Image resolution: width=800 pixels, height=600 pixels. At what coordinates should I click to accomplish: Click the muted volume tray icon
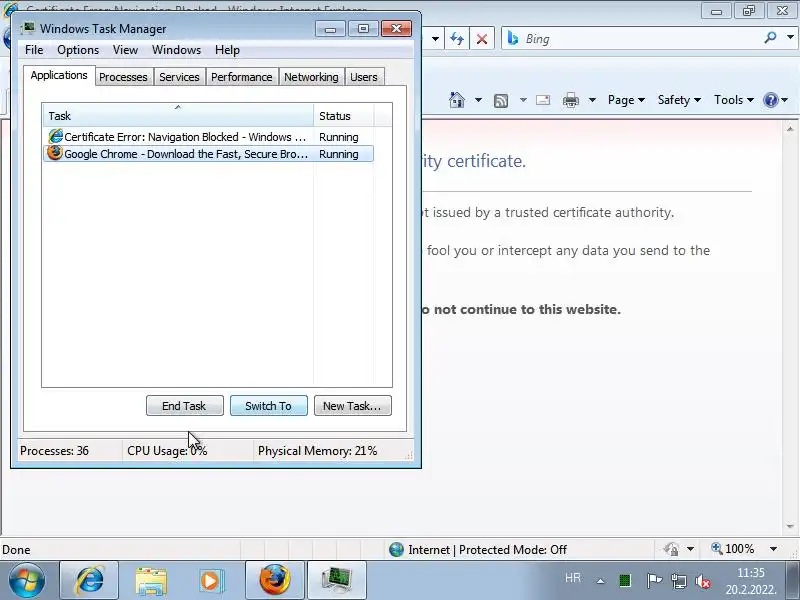click(x=703, y=581)
